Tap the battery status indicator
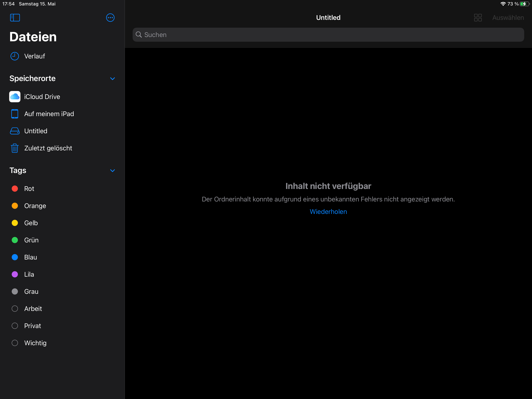The image size is (532, 399). click(x=524, y=4)
